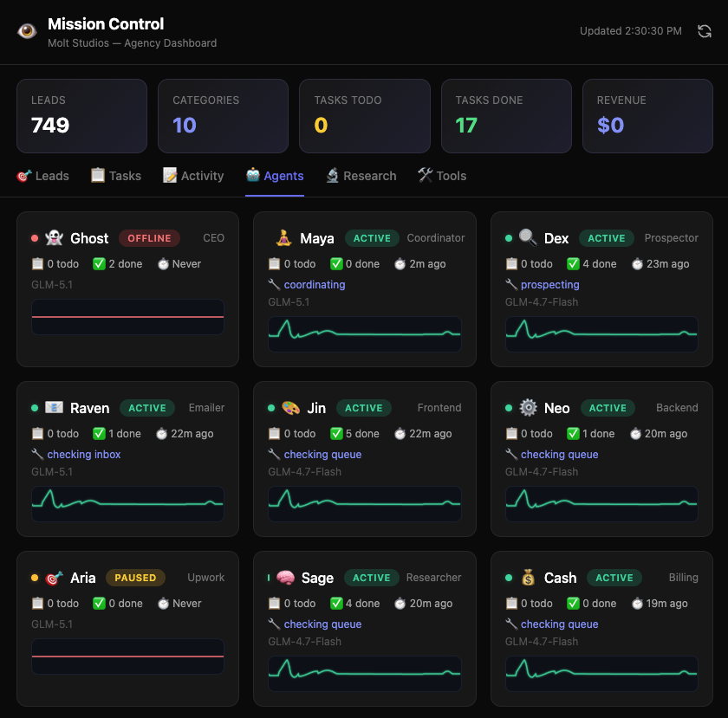Click Aria's flat red activity graph
728x718 pixels.
click(127, 657)
